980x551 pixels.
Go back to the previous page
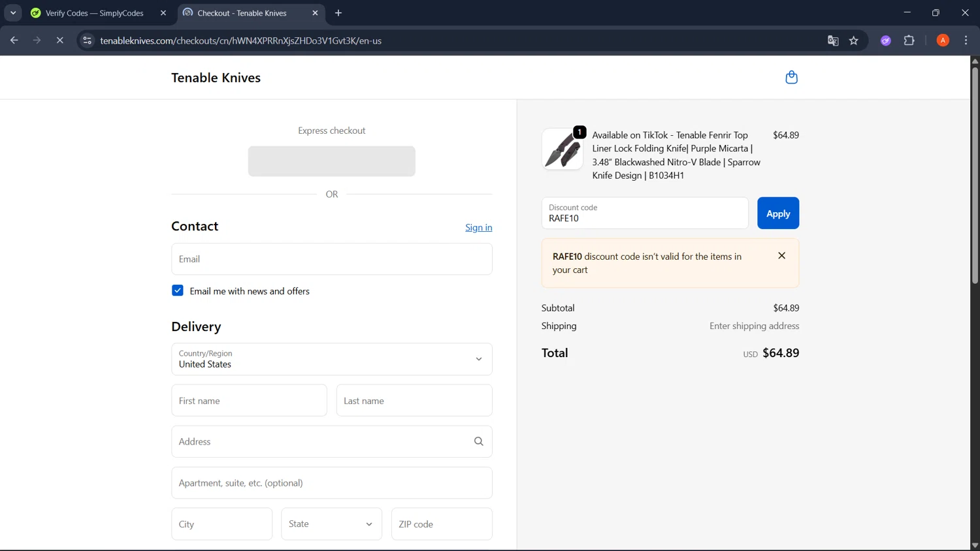coord(14,40)
